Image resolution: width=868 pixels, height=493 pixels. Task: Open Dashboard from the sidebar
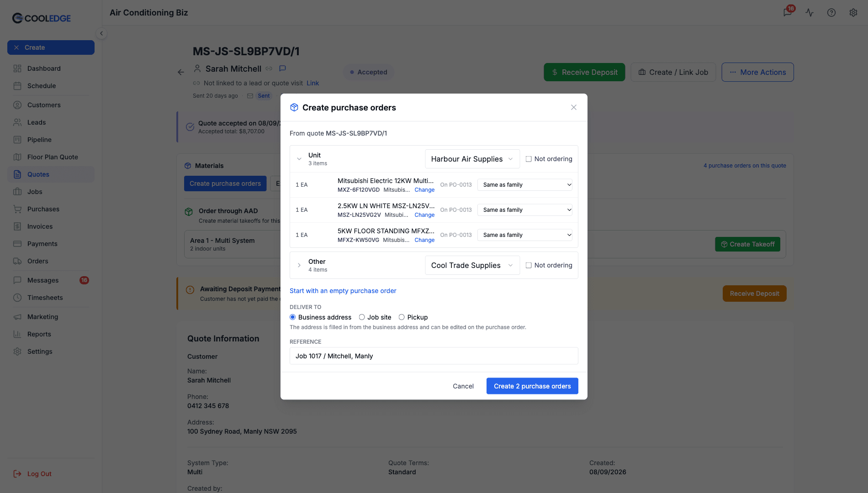coord(51,68)
